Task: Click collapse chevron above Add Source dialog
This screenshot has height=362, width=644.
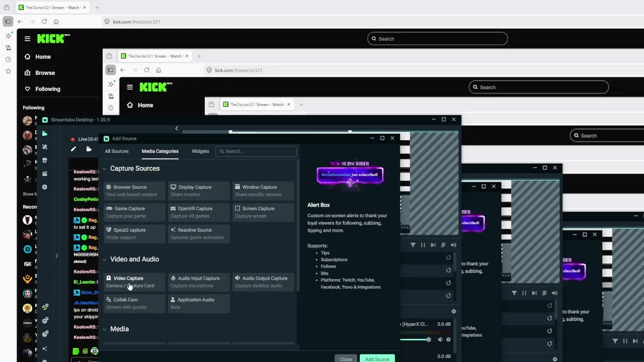Action: 177,128
